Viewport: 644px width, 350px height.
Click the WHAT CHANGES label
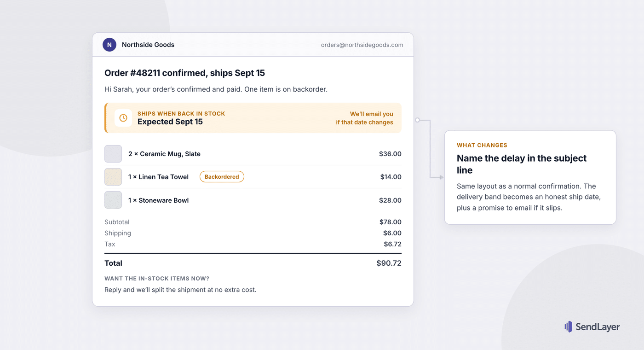point(482,145)
